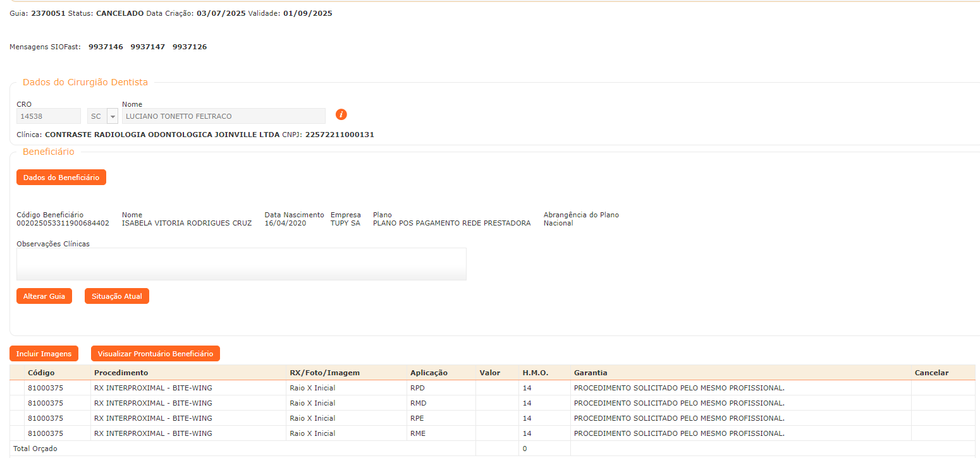Open SIOFast message 9937146
Viewport: 980px width, 458px height.
(106, 47)
